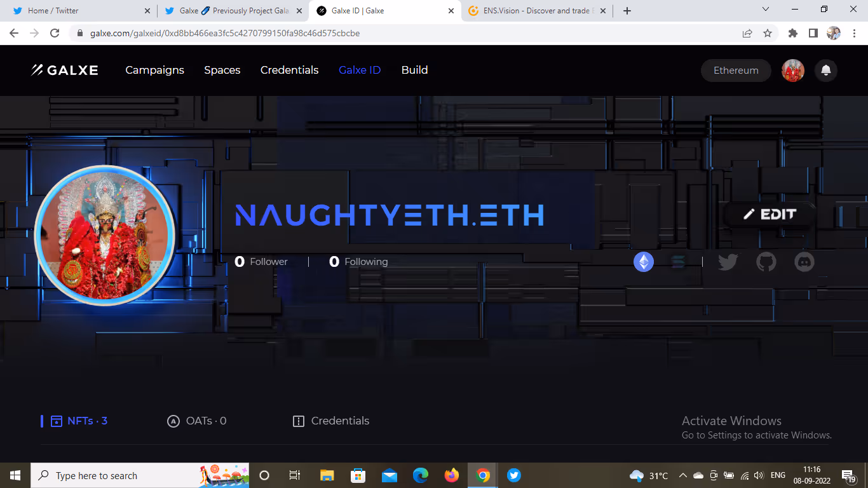The width and height of the screenshot is (868, 488).
Task: Click the Twitter icon on the profile
Action: pyautogui.click(x=728, y=262)
